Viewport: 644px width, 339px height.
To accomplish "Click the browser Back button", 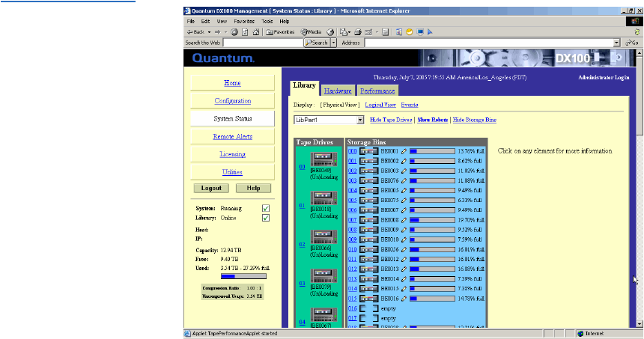I will click(x=195, y=32).
